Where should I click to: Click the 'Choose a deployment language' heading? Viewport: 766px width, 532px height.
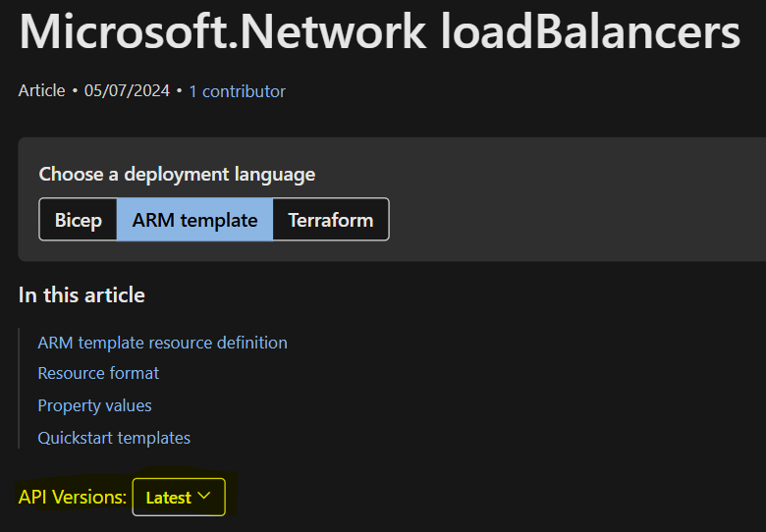click(x=177, y=175)
